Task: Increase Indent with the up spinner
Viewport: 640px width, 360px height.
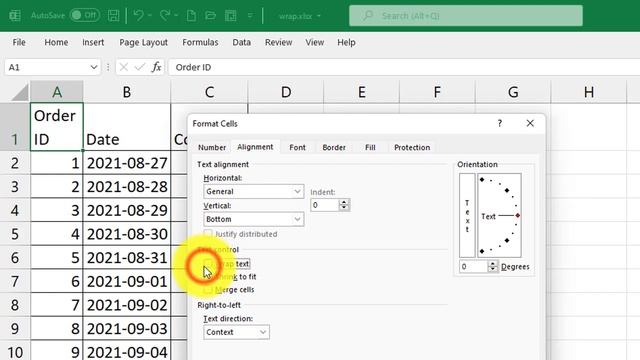Action: tap(344, 202)
